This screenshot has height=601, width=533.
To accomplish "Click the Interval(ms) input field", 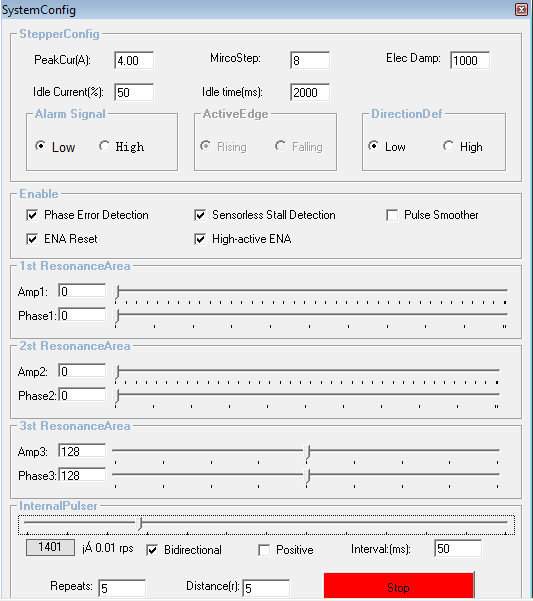I will tap(458, 548).
